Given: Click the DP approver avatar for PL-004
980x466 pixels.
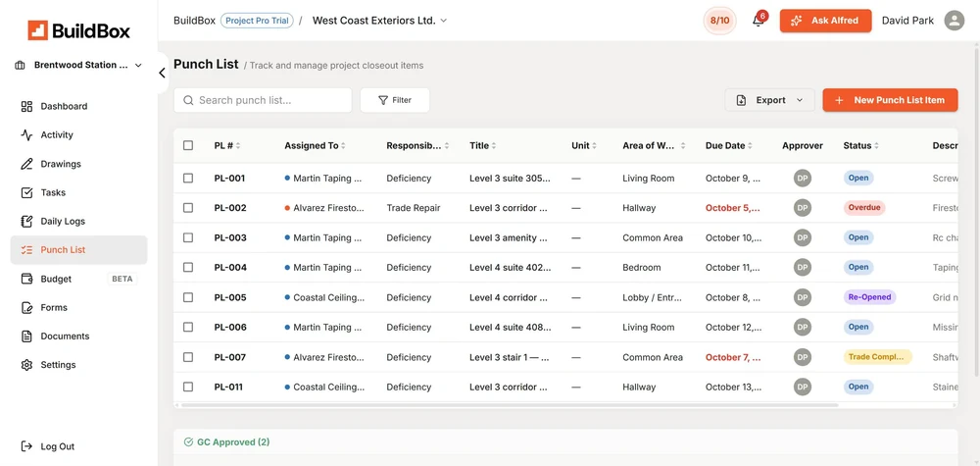Looking at the screenshot, I should tap(803, 267).
